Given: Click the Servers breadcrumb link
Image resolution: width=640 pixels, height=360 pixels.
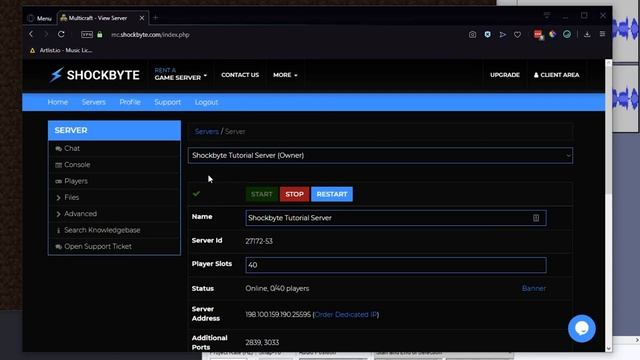Looking at the screenshot, I should point(207,131).
